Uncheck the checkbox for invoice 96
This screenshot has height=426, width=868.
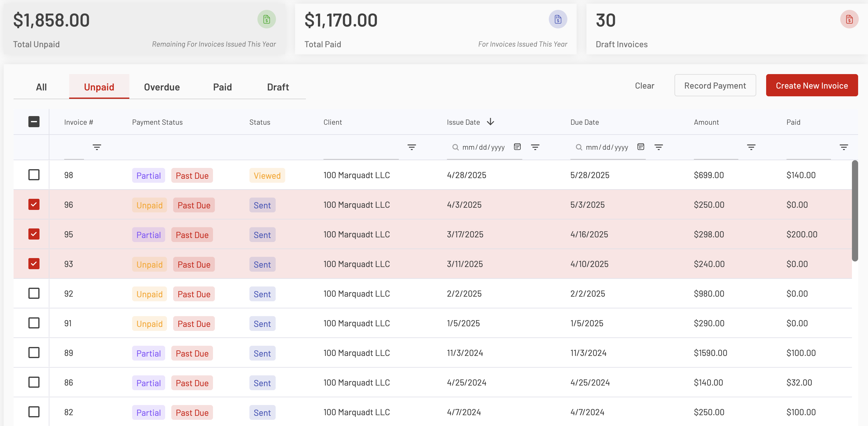pos(34,205)
